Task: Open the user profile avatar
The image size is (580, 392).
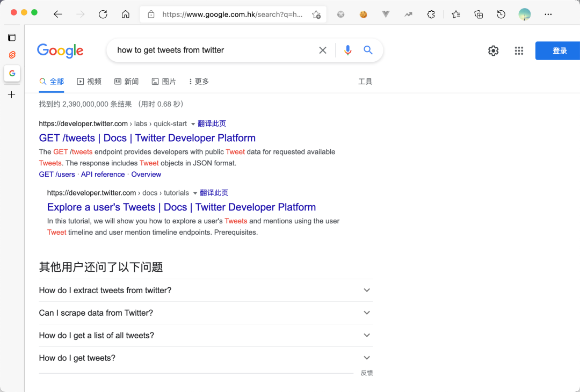Action: 525,14
